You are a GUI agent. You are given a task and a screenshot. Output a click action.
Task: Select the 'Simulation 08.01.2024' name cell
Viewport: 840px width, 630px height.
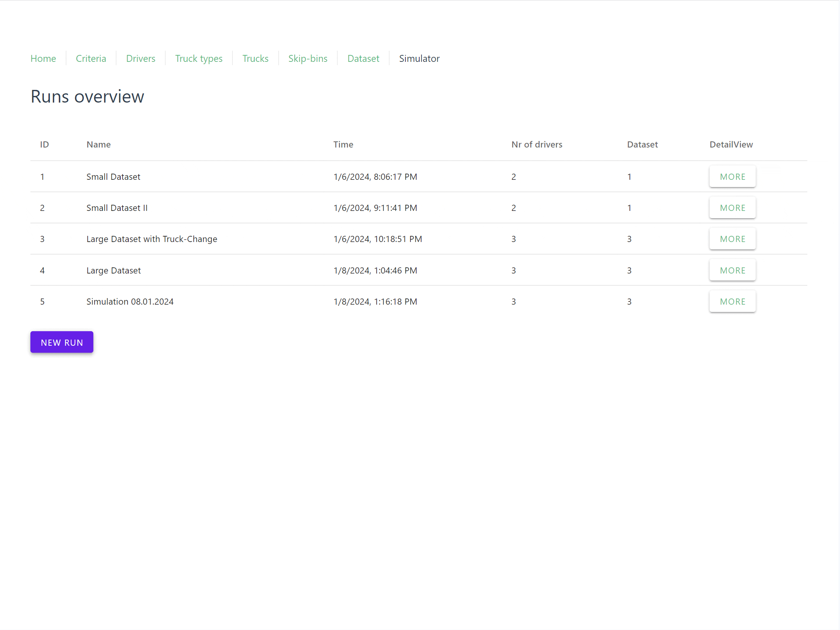130,302
